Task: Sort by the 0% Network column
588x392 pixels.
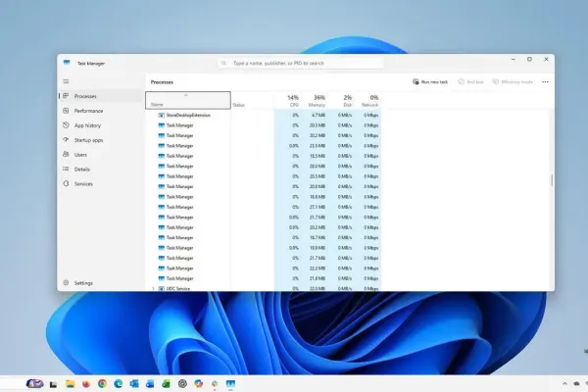Action: [x=367, y=100]
